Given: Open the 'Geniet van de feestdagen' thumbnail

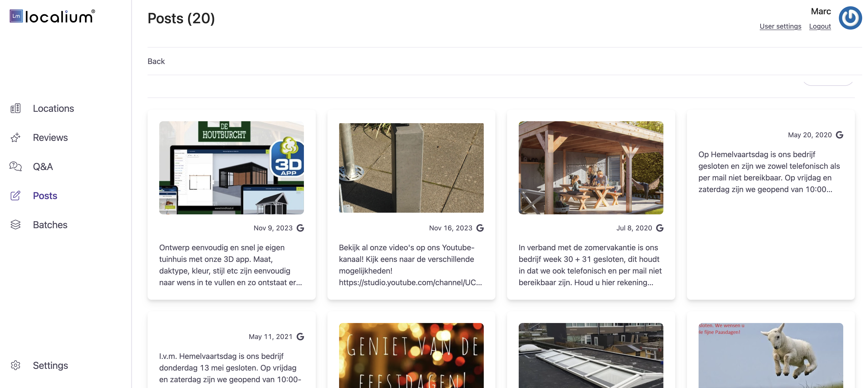Looking at the screenshot, I should tap(411, 355).
